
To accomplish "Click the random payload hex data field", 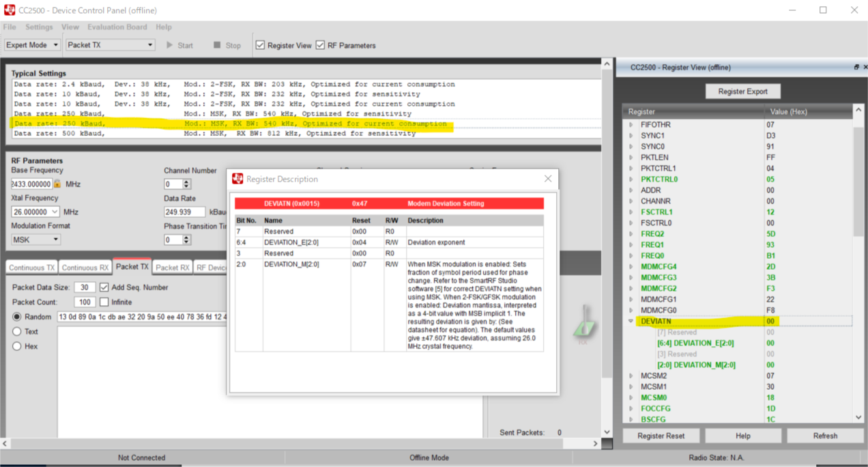I will pos(142,317).
